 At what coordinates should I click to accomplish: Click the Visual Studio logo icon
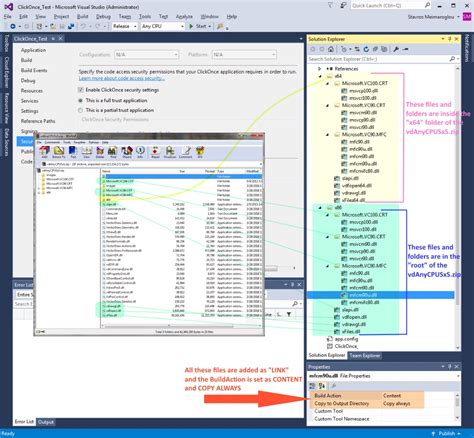pyautogui.click(x=8, y=6)
